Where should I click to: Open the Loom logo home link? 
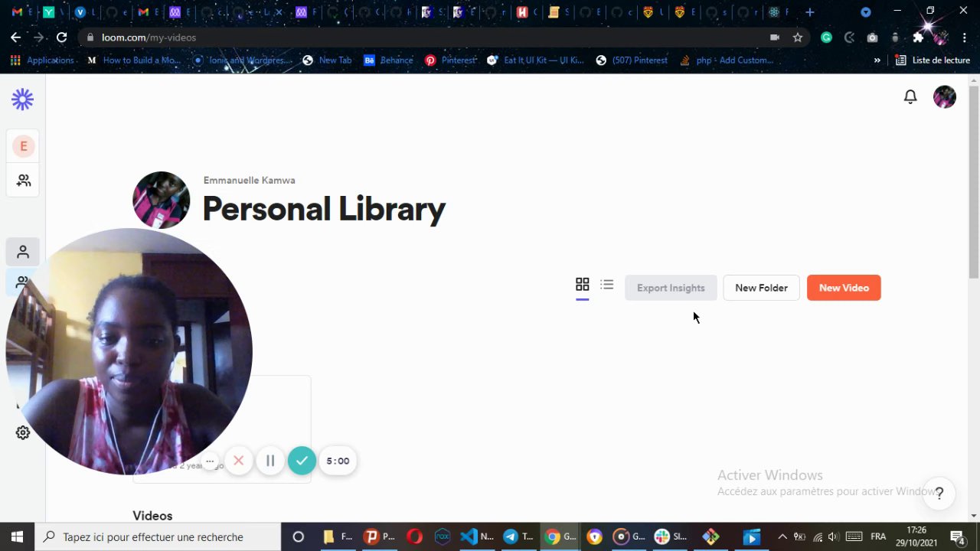(22, 99)
